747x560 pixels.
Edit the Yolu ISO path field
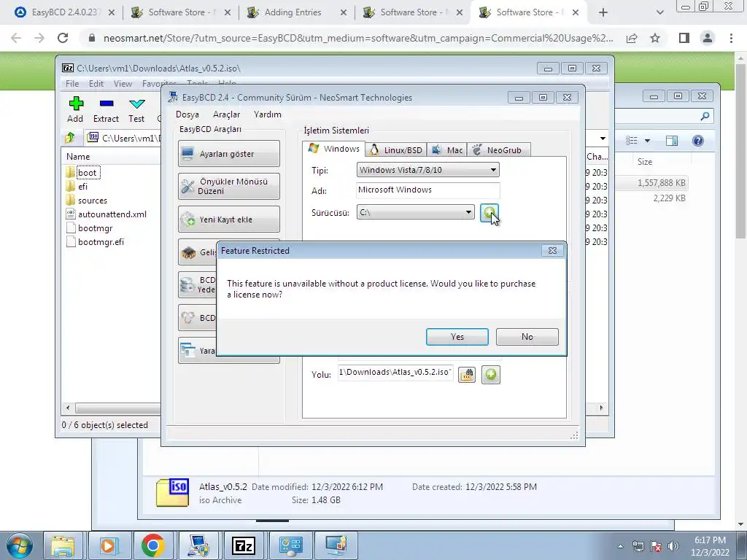pos(395,373)
